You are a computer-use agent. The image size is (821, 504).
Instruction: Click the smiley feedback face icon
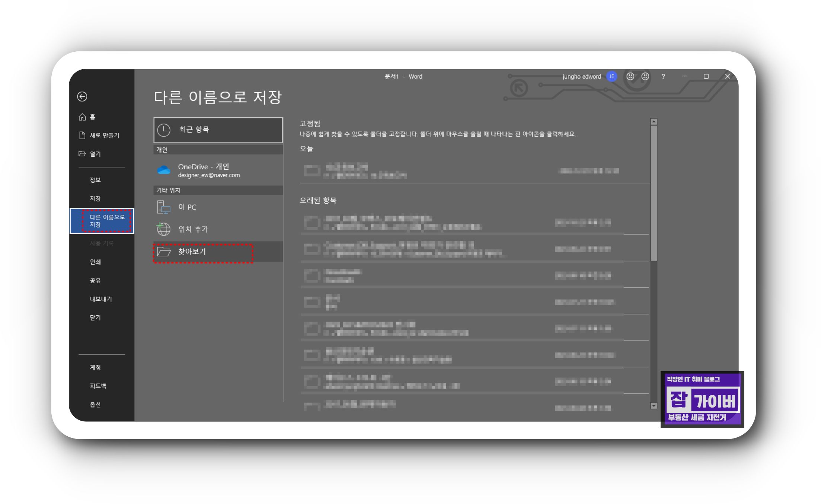click(x=630, y=76)
